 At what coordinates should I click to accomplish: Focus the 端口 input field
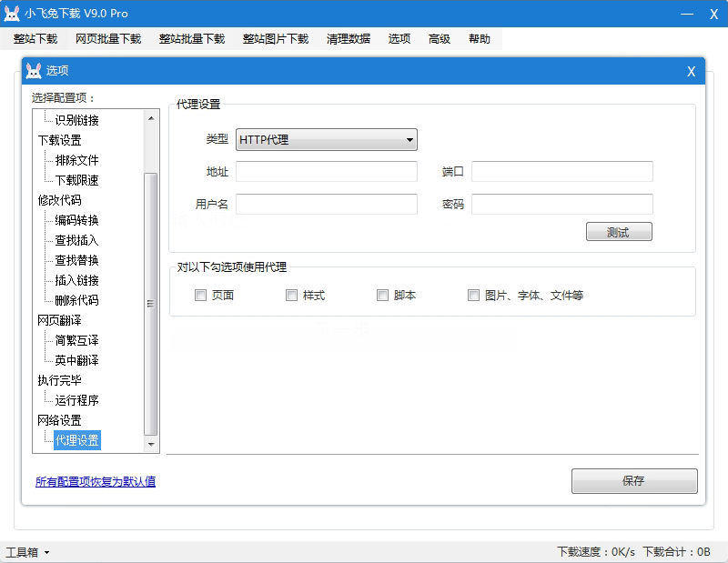561,172
